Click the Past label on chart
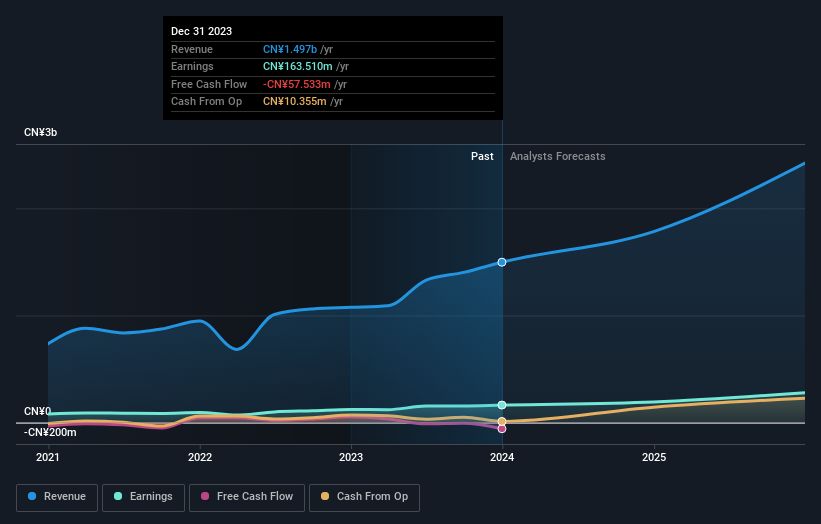 (x=482, y=157)
